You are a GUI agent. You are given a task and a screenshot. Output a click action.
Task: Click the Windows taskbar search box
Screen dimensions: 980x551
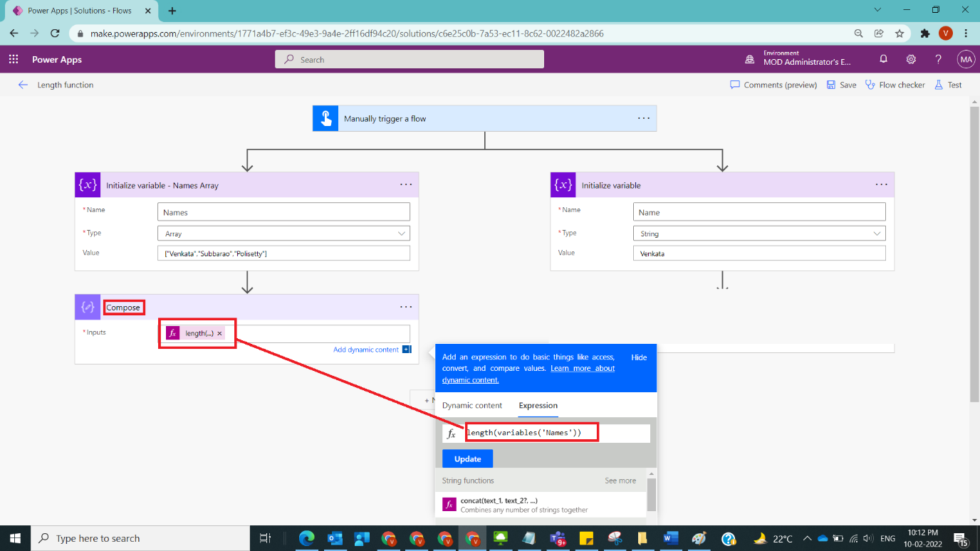140,538
